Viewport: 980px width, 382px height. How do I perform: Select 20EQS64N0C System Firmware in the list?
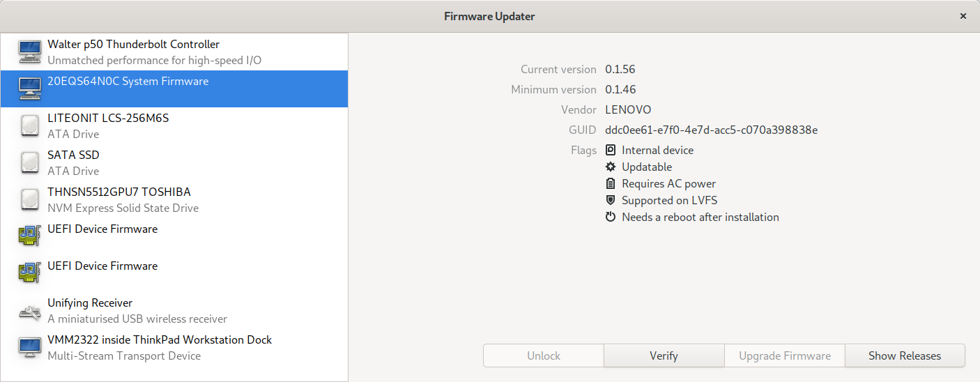[x=128, y=82]
